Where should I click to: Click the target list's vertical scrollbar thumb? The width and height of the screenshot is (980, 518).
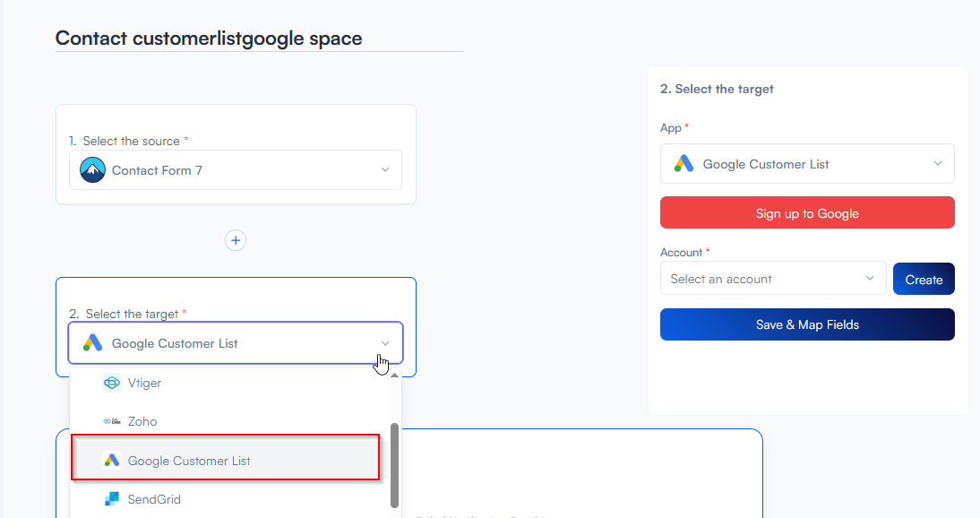point(395,463)
